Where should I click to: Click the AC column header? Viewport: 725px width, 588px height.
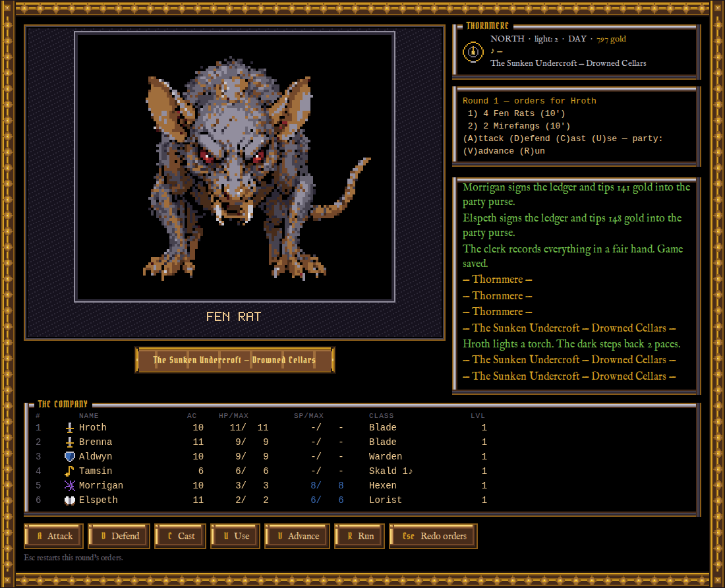192,415
